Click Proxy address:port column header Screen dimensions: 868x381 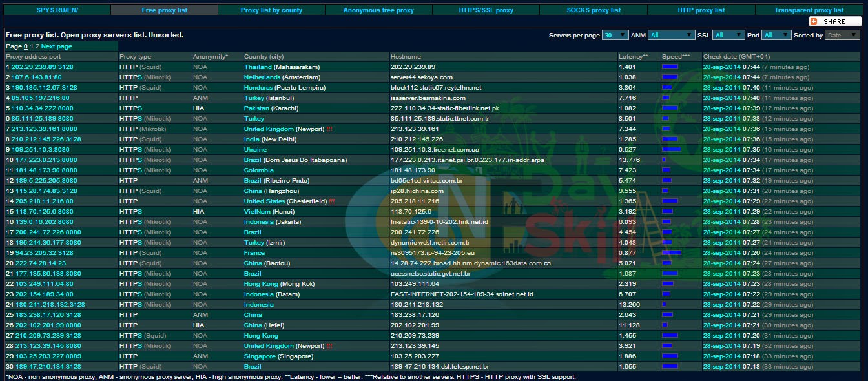coord(33,57)
